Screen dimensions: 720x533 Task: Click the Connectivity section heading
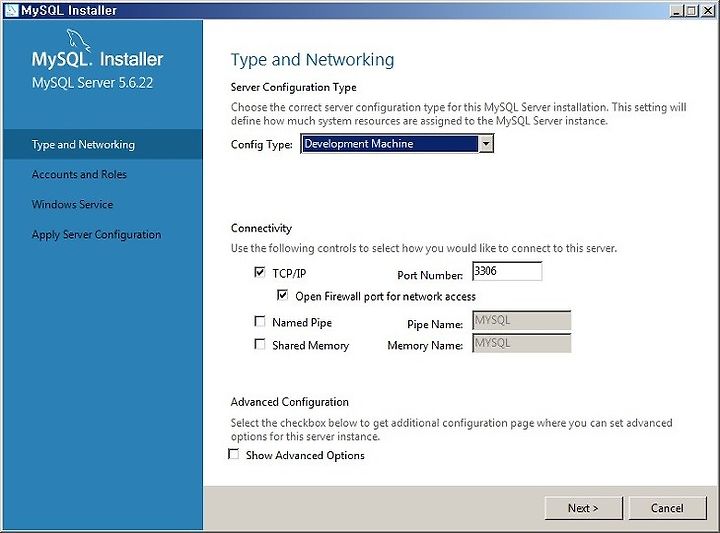[x=261, y=228]
